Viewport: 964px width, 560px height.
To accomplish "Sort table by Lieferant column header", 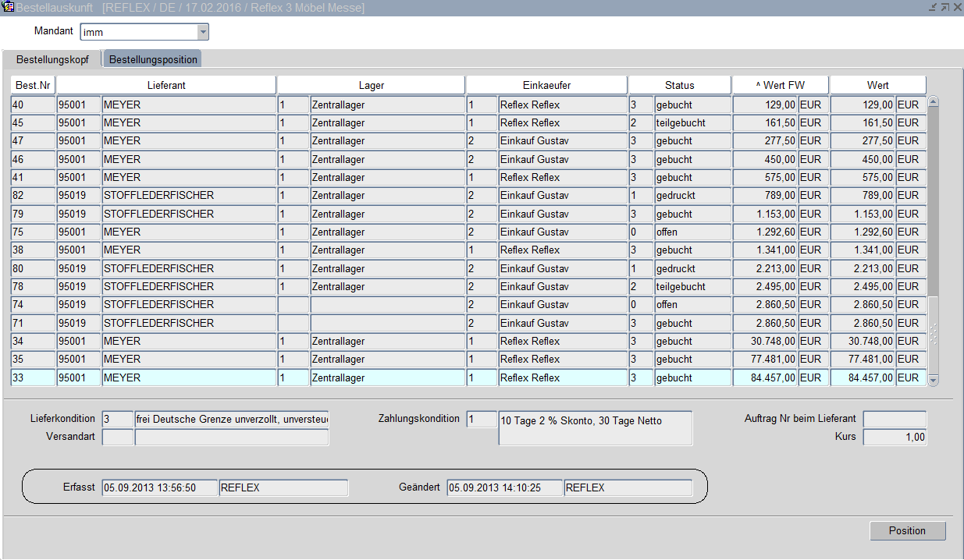I will [166, 85].
